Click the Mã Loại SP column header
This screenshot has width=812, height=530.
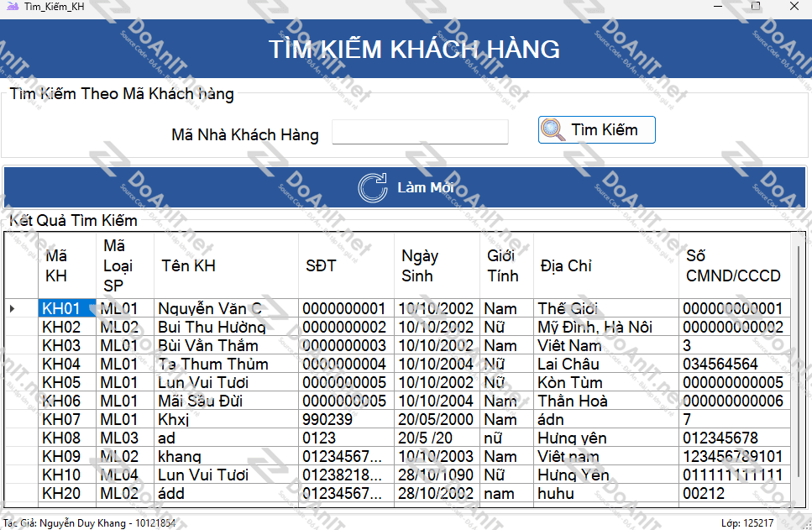pos(125,265)
